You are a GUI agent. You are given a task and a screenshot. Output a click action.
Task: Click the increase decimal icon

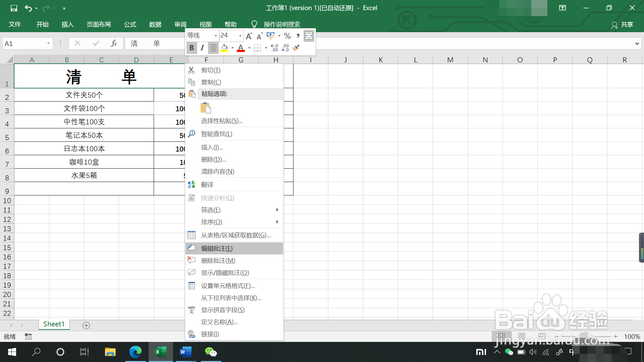click(x=274, y=48)
